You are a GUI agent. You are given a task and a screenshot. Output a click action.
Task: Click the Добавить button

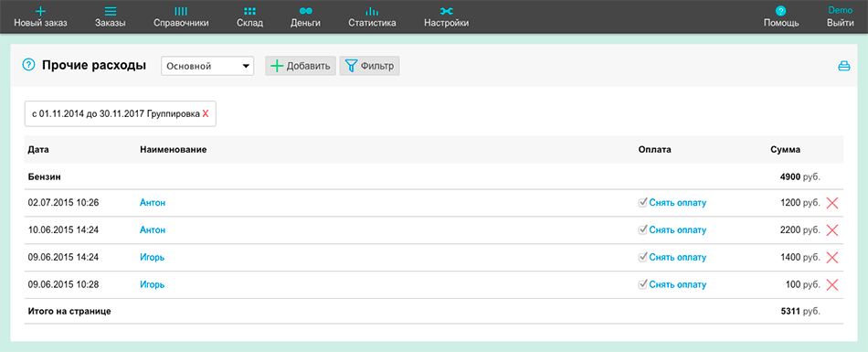pos(301,66)
